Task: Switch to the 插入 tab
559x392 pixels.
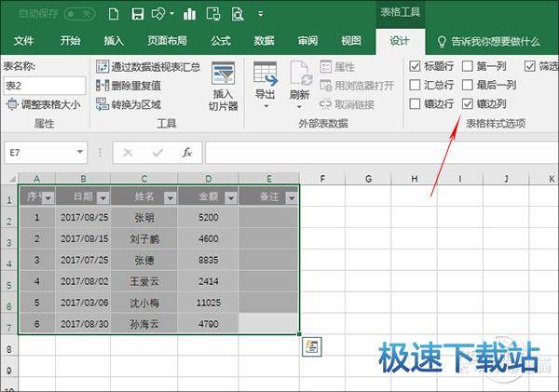Action: pyautogui.click(x=114, y=41)
